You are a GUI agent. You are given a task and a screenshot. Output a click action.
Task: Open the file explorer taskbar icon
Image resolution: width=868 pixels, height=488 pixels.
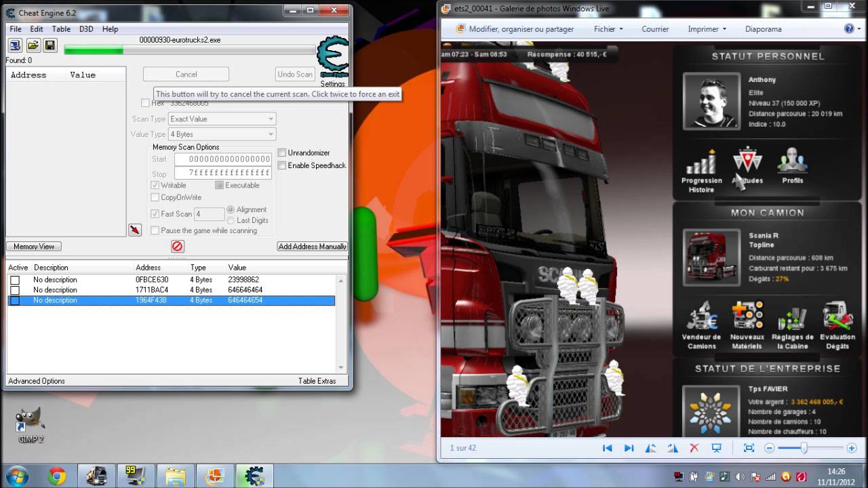[175, 476]
